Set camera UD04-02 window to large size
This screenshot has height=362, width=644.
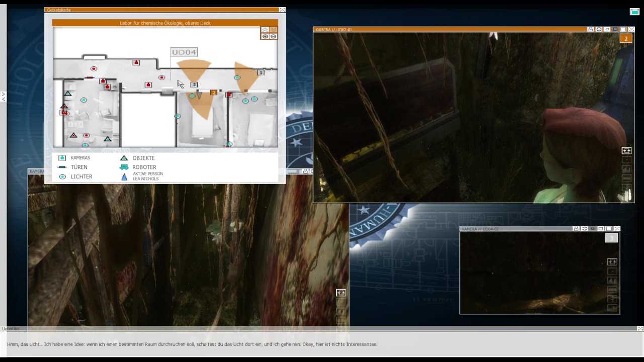click(x=609, y=229)
